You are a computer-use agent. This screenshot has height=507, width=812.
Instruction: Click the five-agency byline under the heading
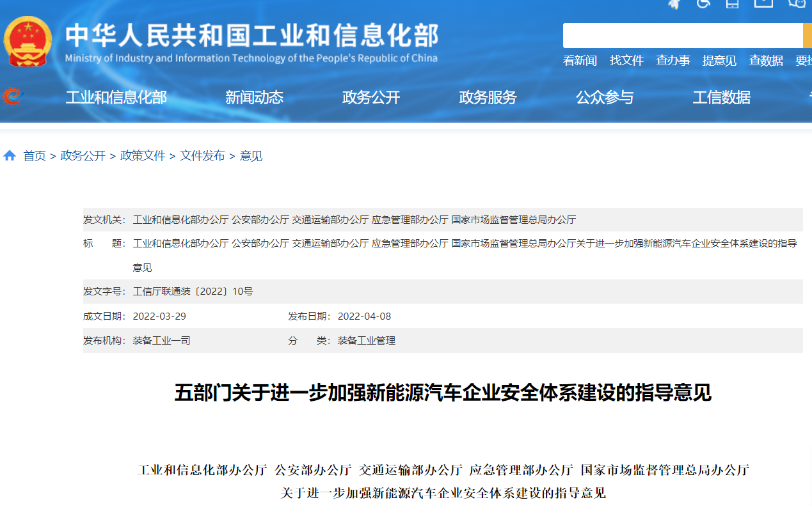click(443, 470)
